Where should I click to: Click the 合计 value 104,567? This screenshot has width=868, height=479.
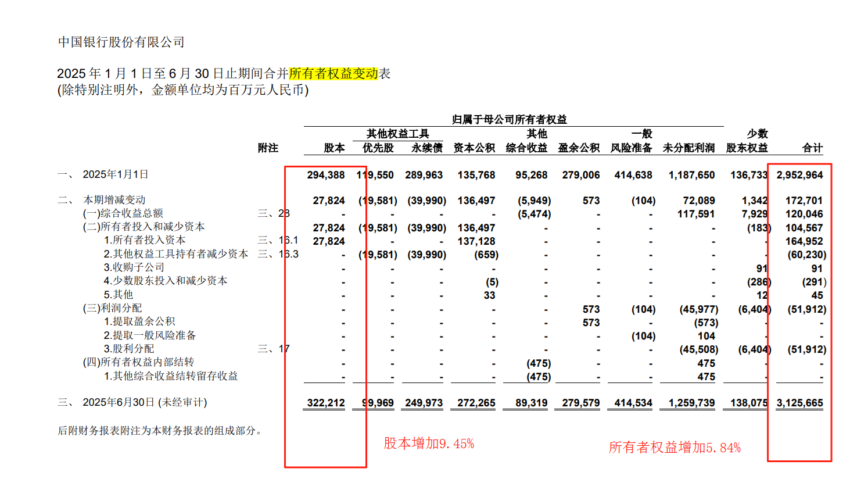(x=804, y=228)
